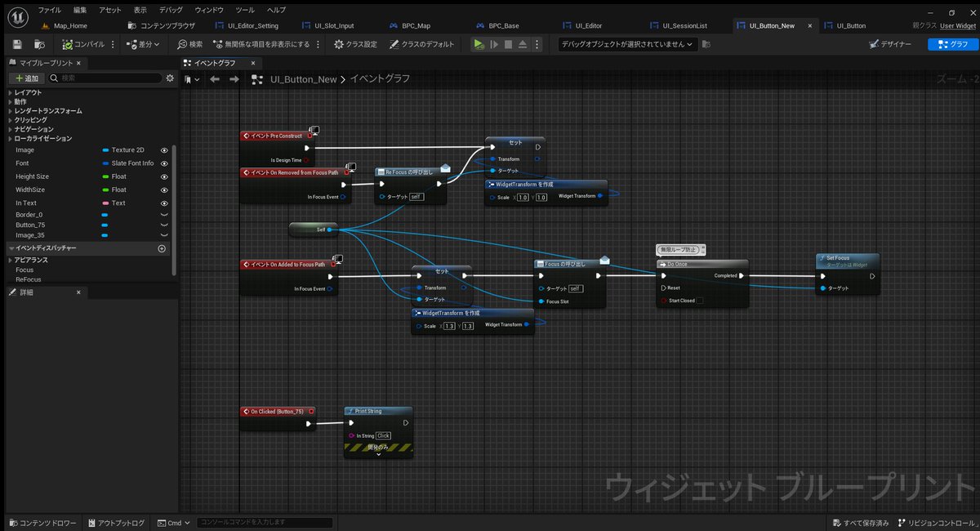This screenshot has height=531, width=980.
Task: Click the My Blueprint search field
Action: tap(105, 78)
